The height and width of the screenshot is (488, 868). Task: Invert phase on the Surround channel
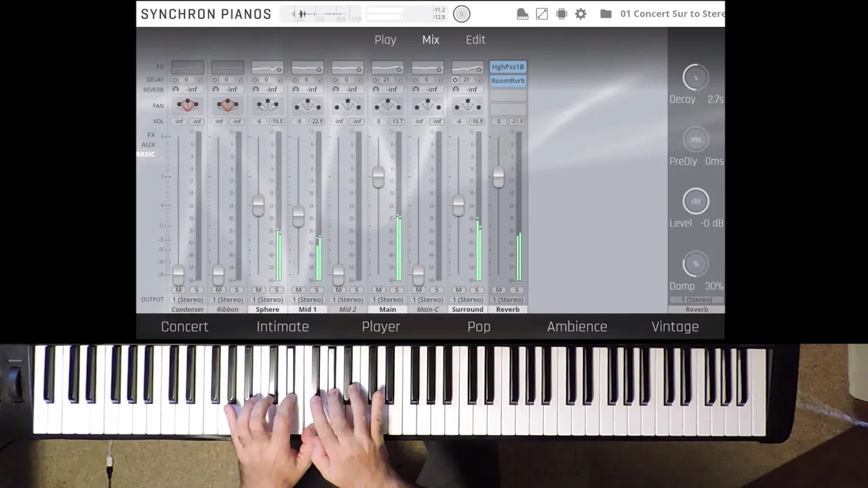pyautogui.click(x=479, y=79)
